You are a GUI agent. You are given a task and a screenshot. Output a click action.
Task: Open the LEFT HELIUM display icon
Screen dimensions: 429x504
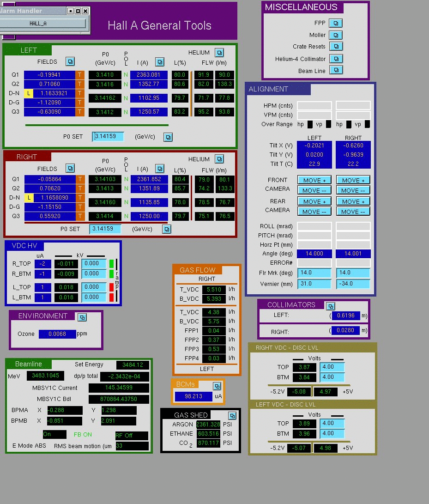[219, 52]
